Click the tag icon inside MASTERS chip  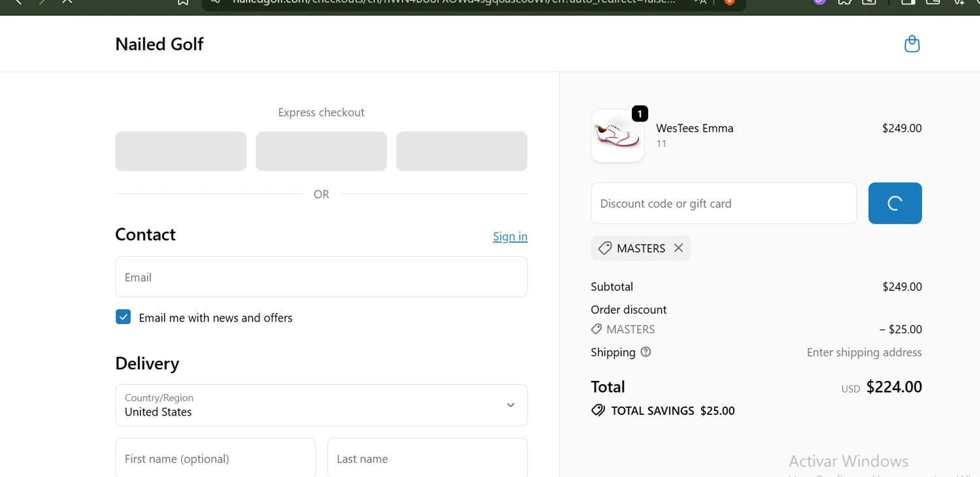tap(605, 248)
